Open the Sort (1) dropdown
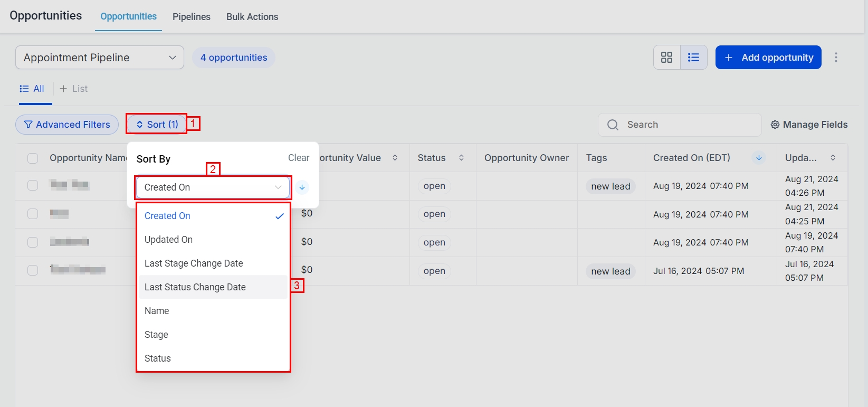 (x=157, y=125)
